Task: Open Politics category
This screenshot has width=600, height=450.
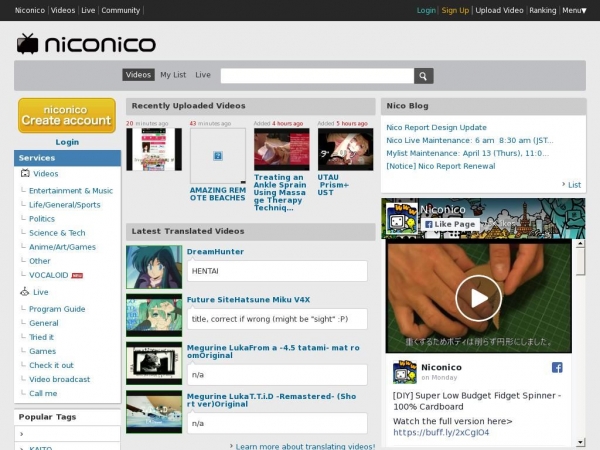Action: pyautogui.click(x=42, y=219)
